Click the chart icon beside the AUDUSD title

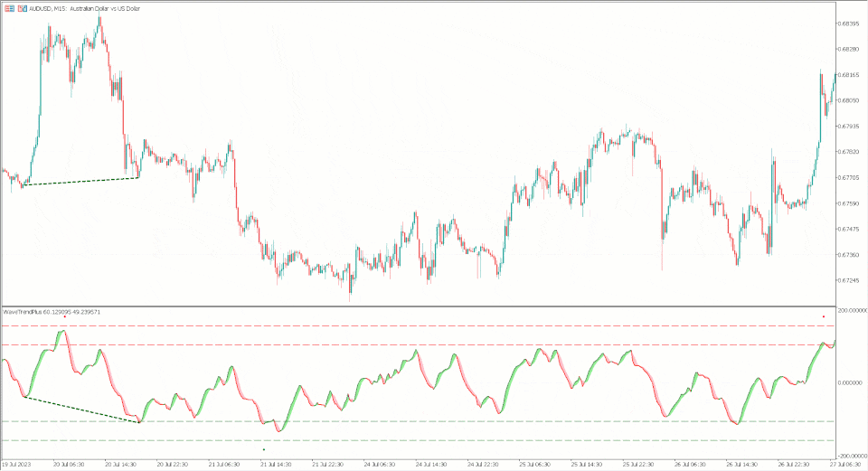[21, 6]
